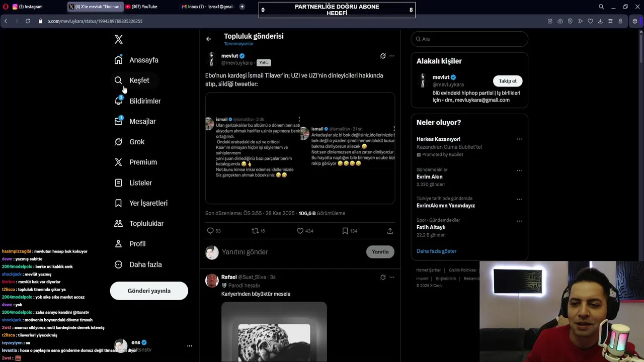Open more options for Evrim Akın trend
Viewport: 644px width, 362px height.
tap(519, 170)
